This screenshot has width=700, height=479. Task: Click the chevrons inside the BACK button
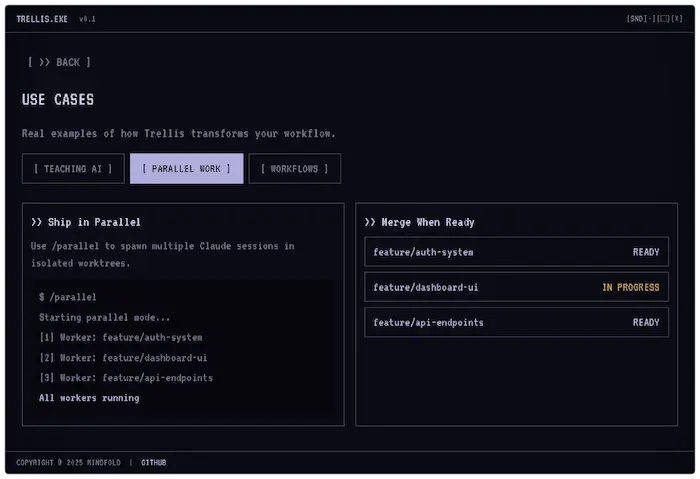click(x=44, y=62)
